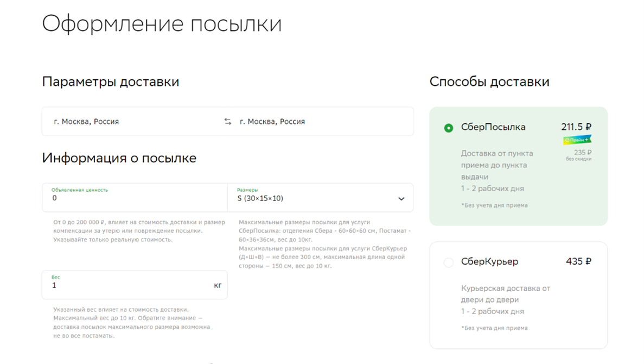Click the hint 'Указанный вес влияет на стоимость доставки'

coord(121,309)
